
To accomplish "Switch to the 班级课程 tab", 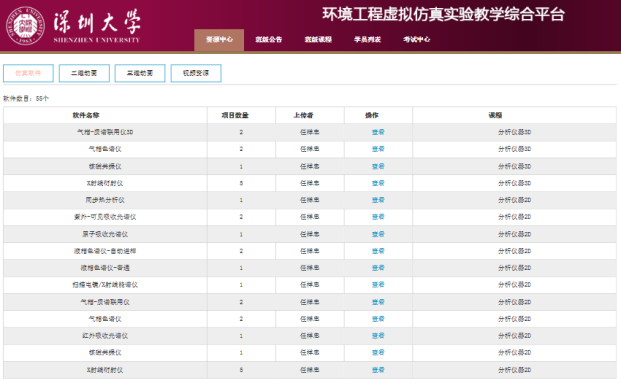I will click(x=318, y=40).
